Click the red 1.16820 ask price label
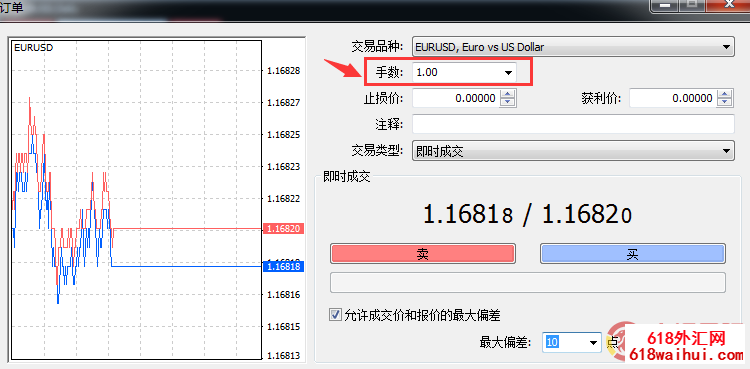750x369 pixels. pos(284,229)
